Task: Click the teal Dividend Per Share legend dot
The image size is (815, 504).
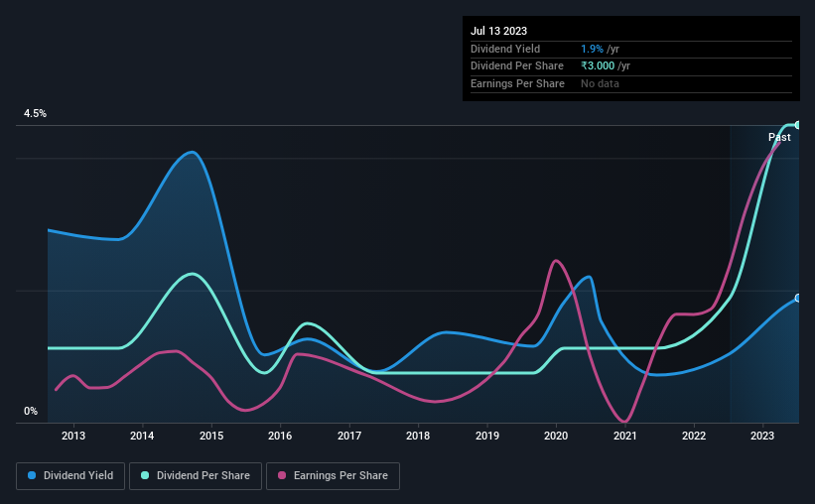Action: (x=145, y=475)
